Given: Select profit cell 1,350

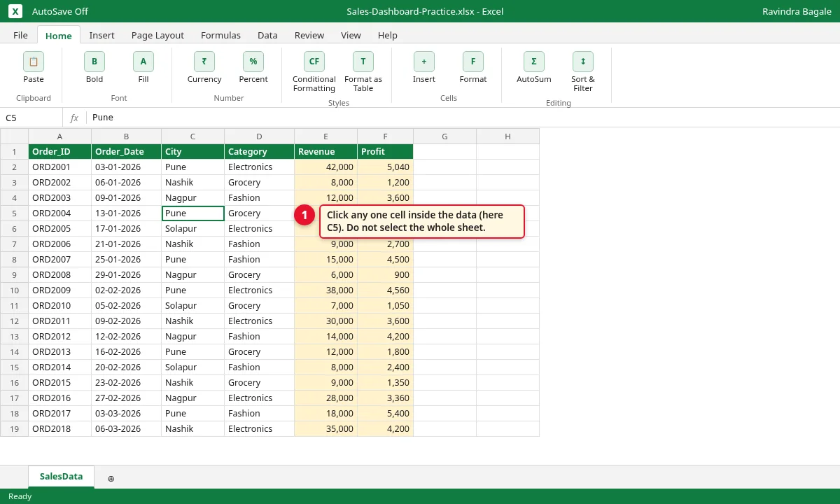Looking at the screenshot, I should pos(386,383).
